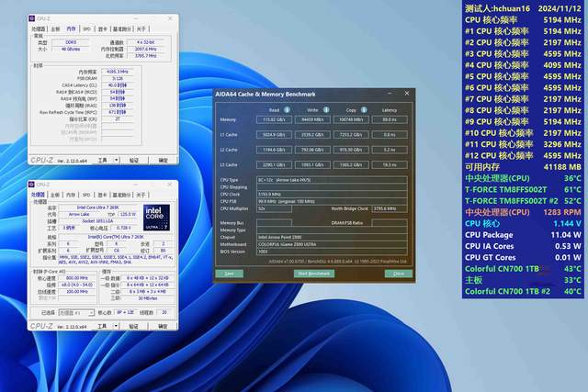Switch to the 显卡 tab in the lower CPU-Z window

[x=102, y=195]
